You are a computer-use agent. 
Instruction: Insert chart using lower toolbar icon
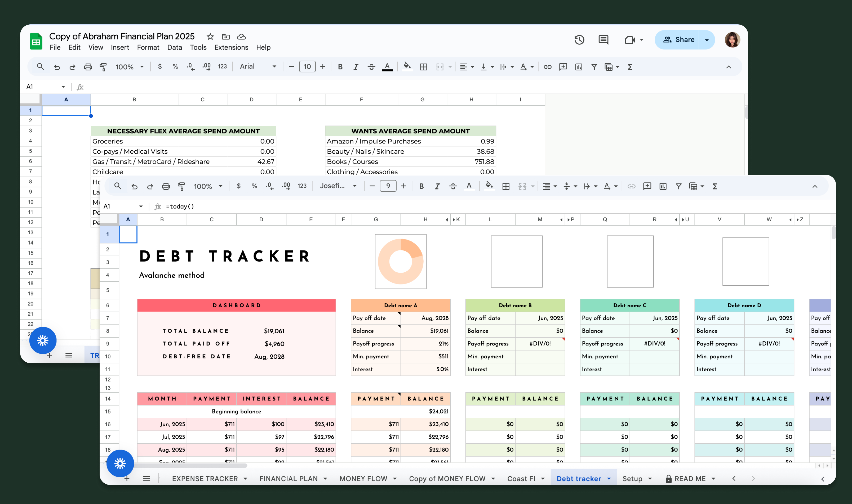coord(663,186)
